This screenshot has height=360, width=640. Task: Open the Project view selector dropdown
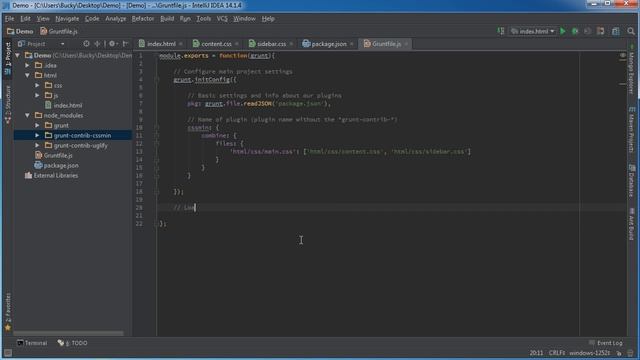point(41,44)
